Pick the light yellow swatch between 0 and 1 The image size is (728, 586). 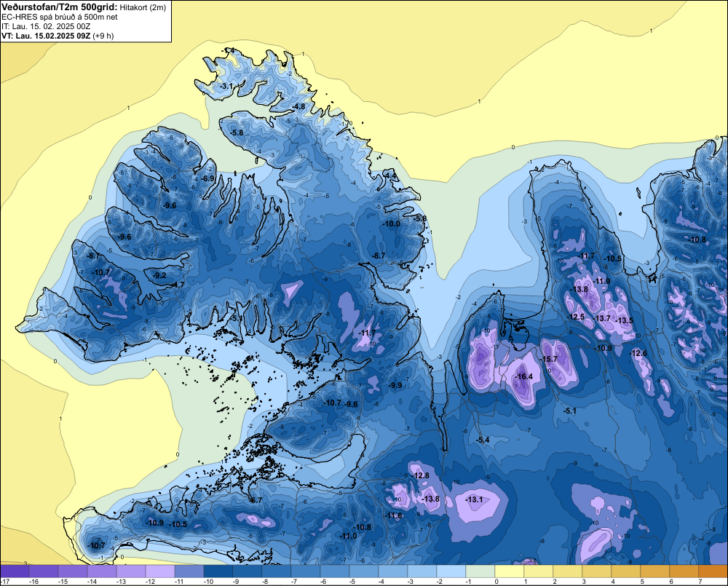[510, 571]
